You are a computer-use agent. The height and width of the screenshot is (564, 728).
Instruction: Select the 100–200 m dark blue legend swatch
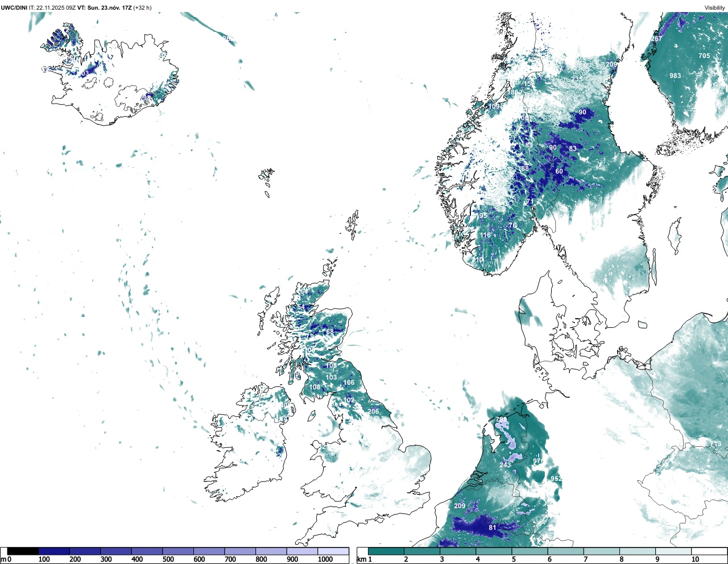(x=54, y=551)
